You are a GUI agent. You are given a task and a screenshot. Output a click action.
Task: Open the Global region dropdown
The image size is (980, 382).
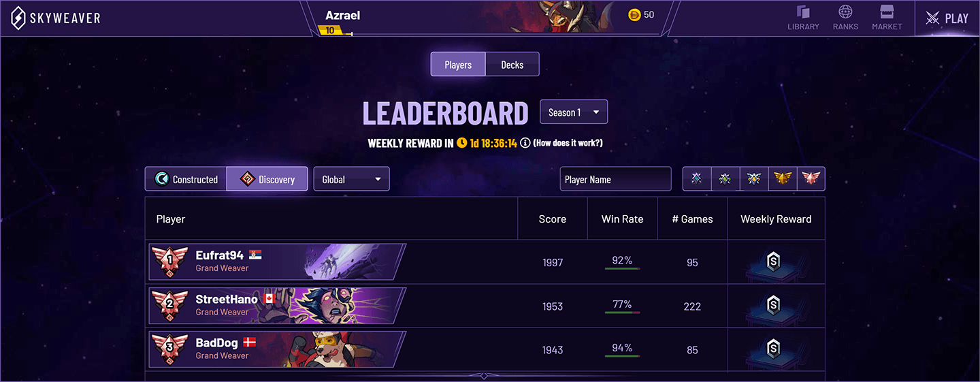[x=351, y=179]
